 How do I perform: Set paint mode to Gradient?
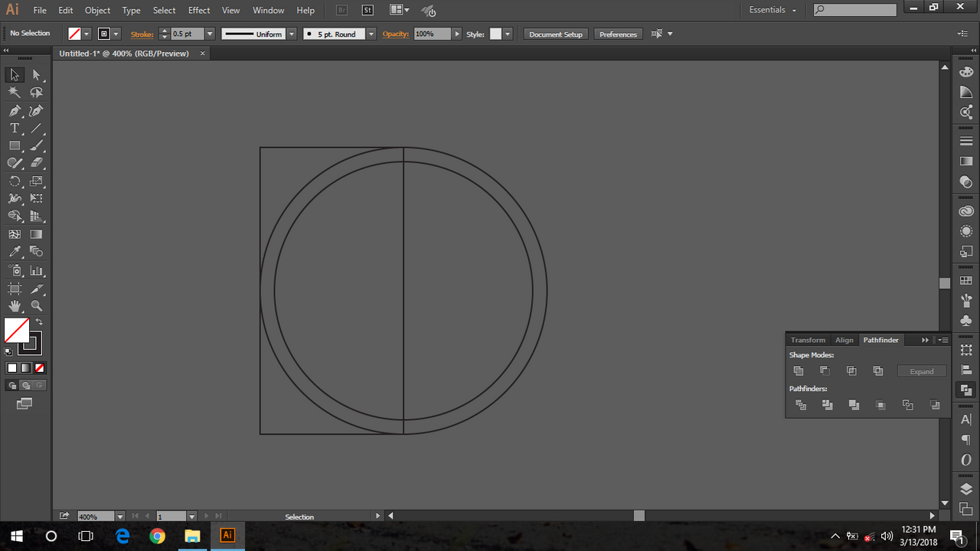click(x=26, y=368)
